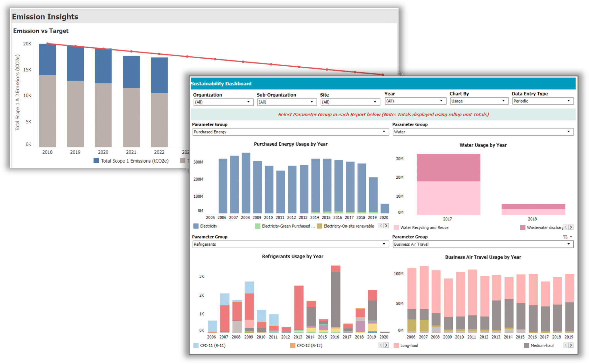Select the Electricity-On-site renewable legend swatch
Screen dimensions: 589x364
(320, 226)
